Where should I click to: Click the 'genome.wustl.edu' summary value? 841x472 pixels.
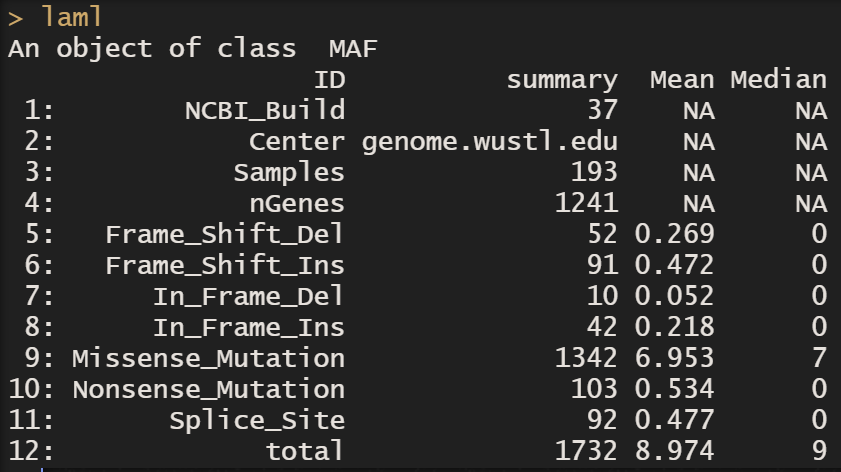click(490, 141)
